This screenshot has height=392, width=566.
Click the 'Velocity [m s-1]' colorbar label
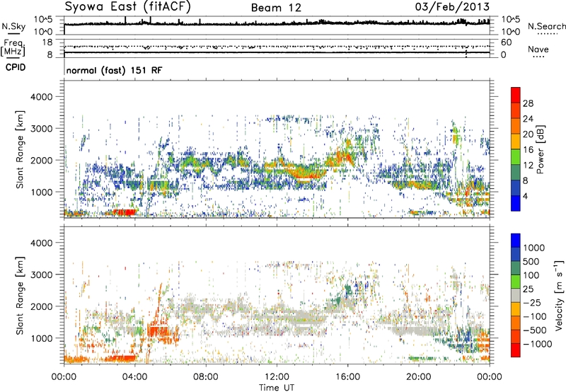pos(559,295)
